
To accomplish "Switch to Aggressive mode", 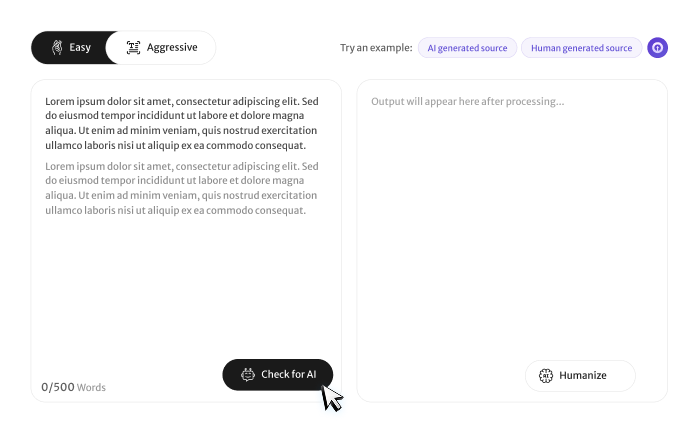I will tap(160, 47).
